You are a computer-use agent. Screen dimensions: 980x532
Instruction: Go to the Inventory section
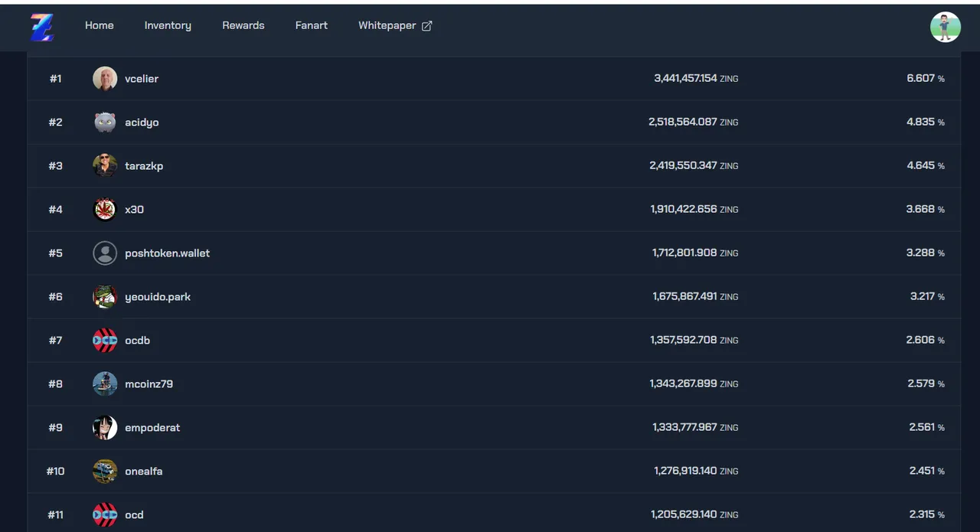(168, 25)
